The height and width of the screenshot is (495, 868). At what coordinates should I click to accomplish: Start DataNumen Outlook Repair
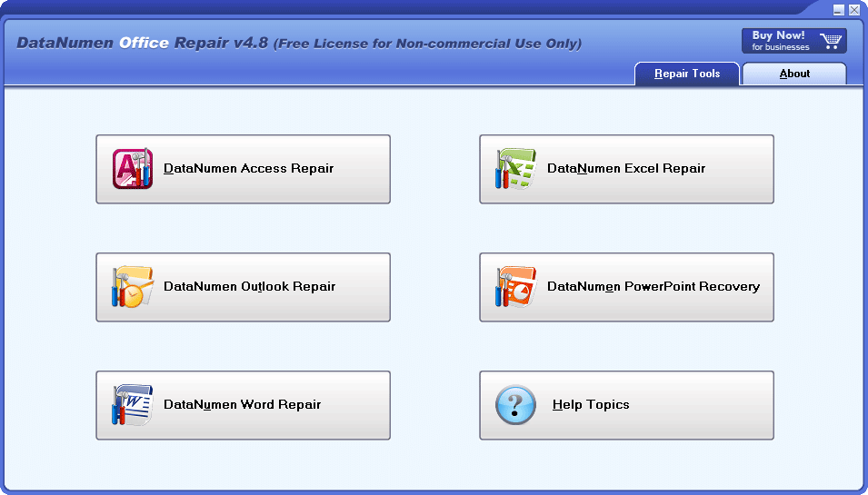[x=249, y=287]
